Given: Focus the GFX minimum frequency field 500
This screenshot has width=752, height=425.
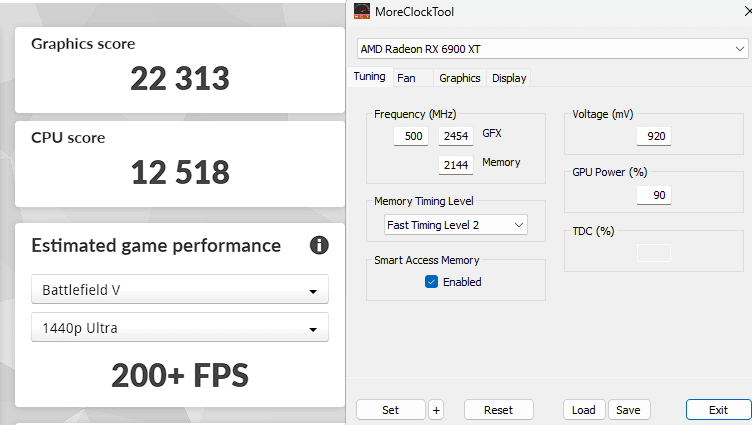Looking at the screenshot, I should pos(411,136).
